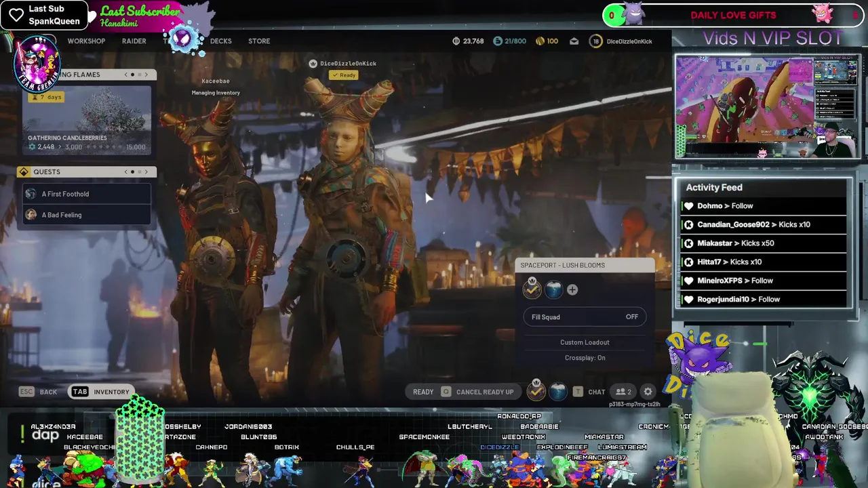Click the Quests diamond header icon

coord(24,172)
